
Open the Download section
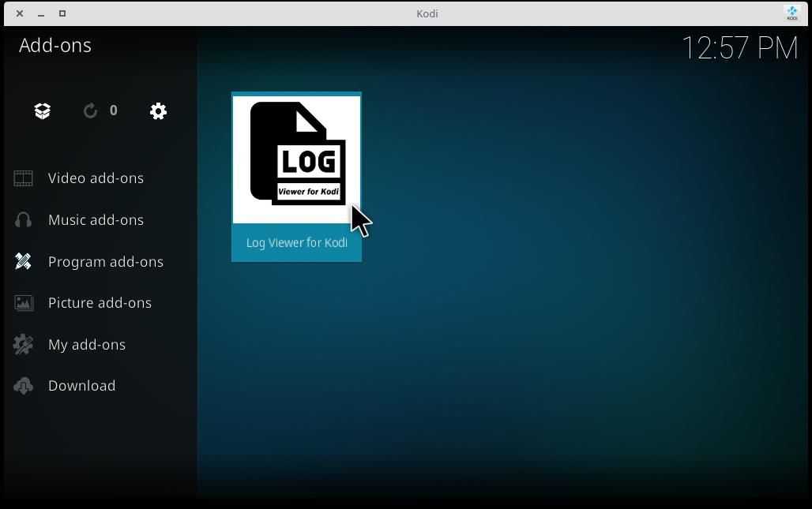click(82, 385)
